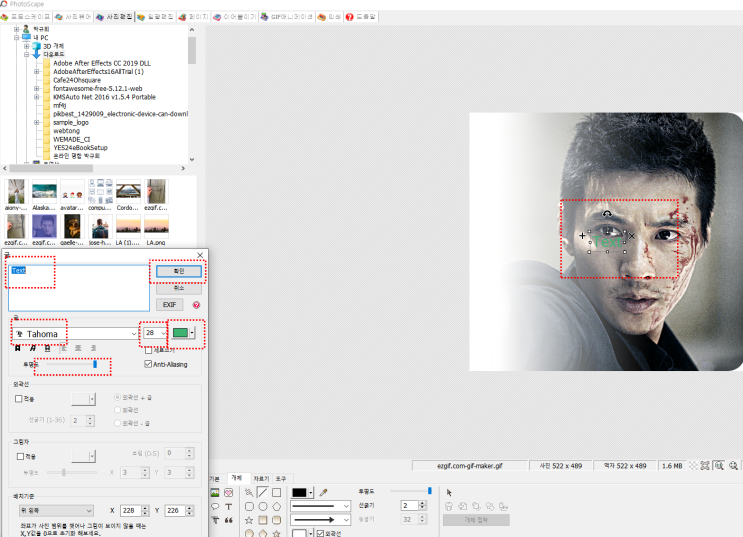743x537 pixels.
Task: Toggle the outline checkbox in bottom object panel
Action: tap(320, 534)
